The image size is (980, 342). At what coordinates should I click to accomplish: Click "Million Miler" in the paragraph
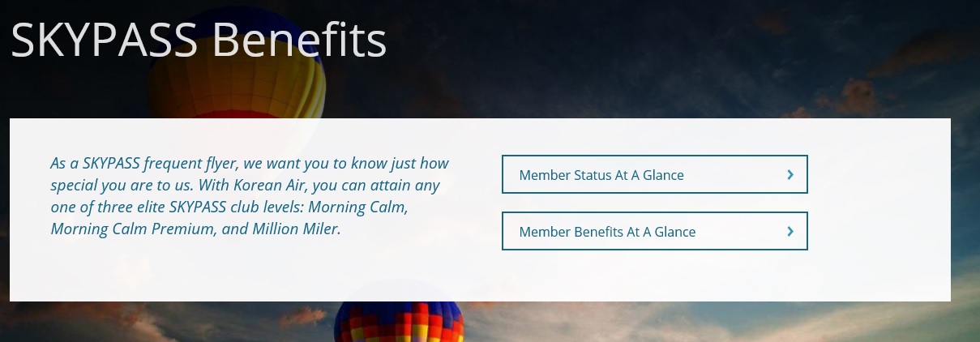coord(297,229)
